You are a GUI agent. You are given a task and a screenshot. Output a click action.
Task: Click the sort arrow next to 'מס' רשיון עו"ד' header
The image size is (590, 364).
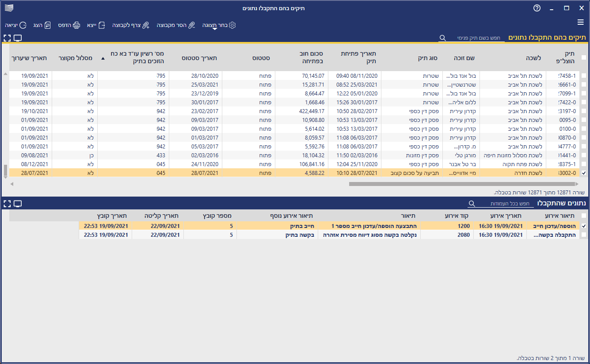(103, 58)
